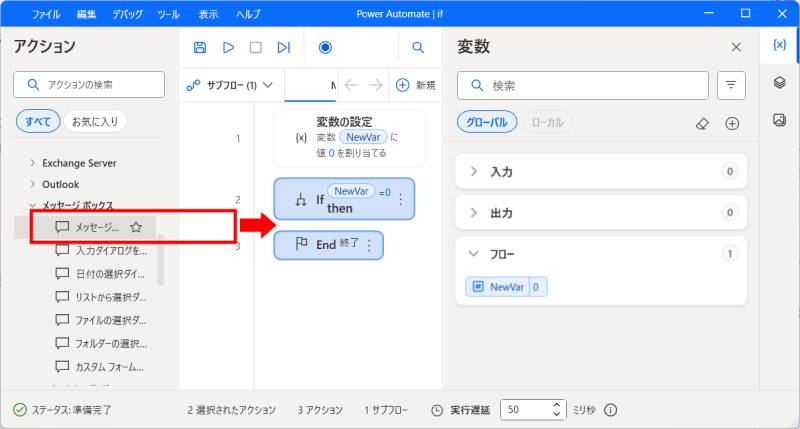Run the flow with play icon

228,47
